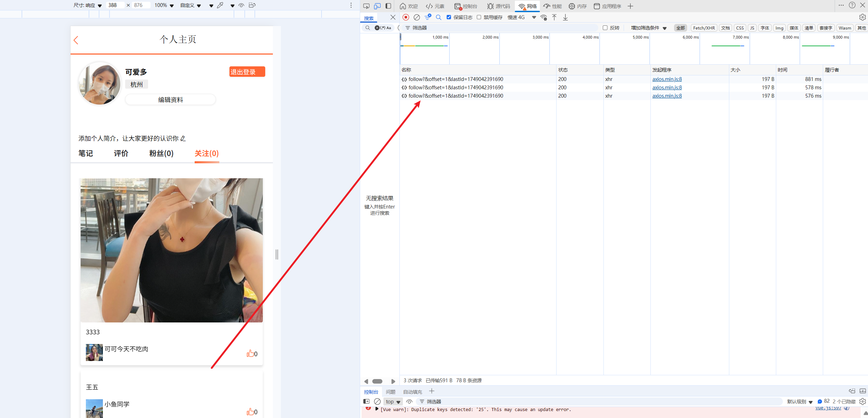Open the 慢速 4G throttling dropdown
This screenshot has height=418, width=868.
click(521, 17)
